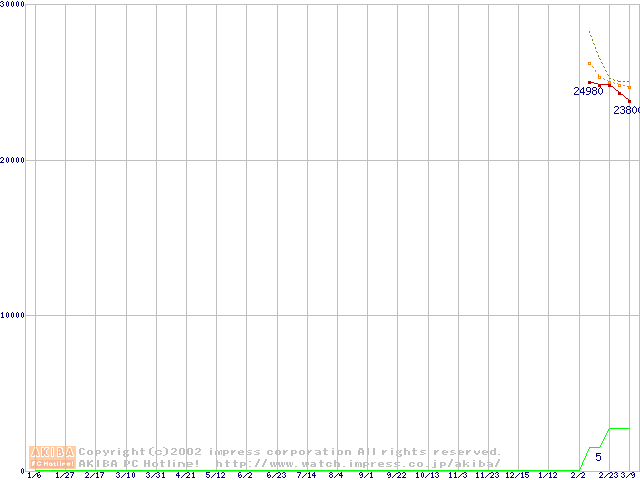
Task: Click the 12/15 date on x-axis
Action: (x=517, y=475)
